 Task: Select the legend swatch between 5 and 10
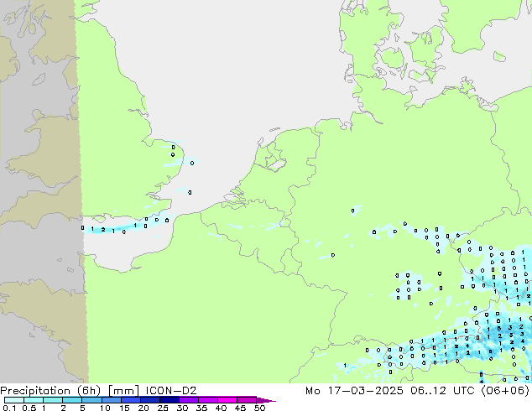point(91,400)
